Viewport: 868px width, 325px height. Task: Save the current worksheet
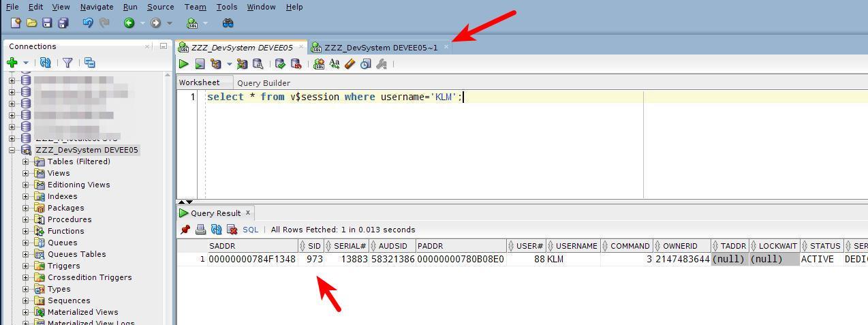point(47,23)
